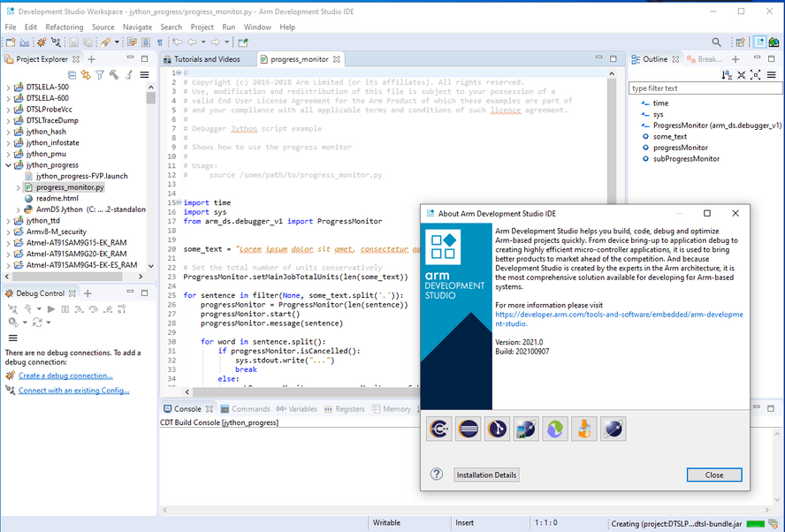The width and height of the screenshot is (785, 532).
Task: Open the Back navigation dropdown arrow
Action: point(202,42)
